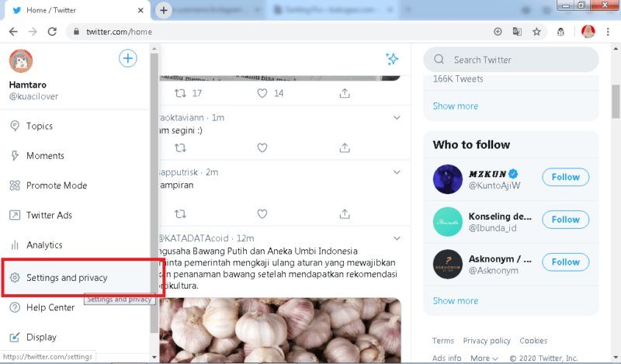Open the Terms footer link
Viewport: 621px width, 364px height.
[442, 341]
